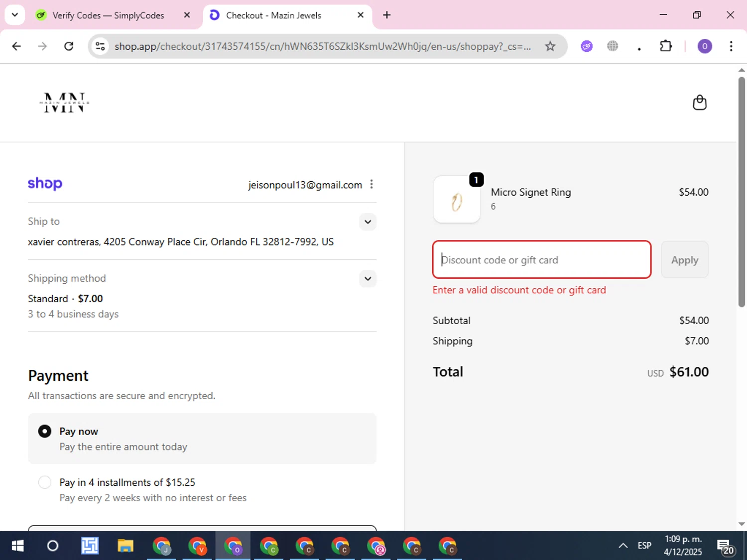Open the tab search dropdown arrow
Viewport: 747px width, 560px height.
15,15
